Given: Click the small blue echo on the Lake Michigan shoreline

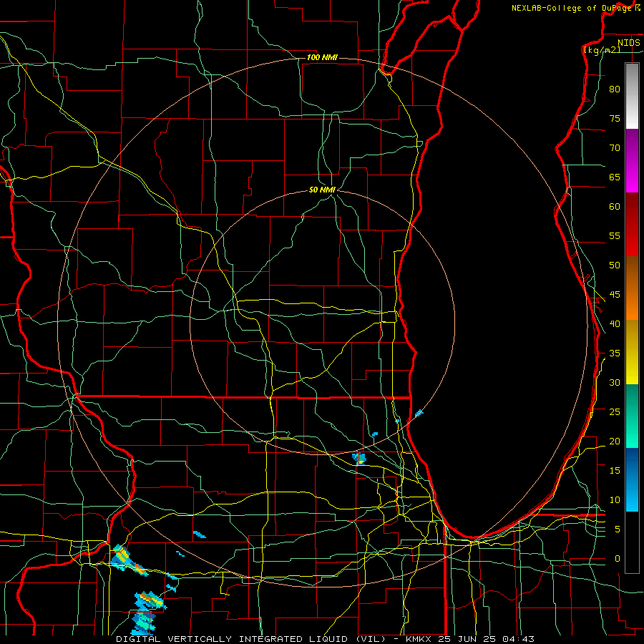Looking at the screenshot, I should (x=419, y=413).
